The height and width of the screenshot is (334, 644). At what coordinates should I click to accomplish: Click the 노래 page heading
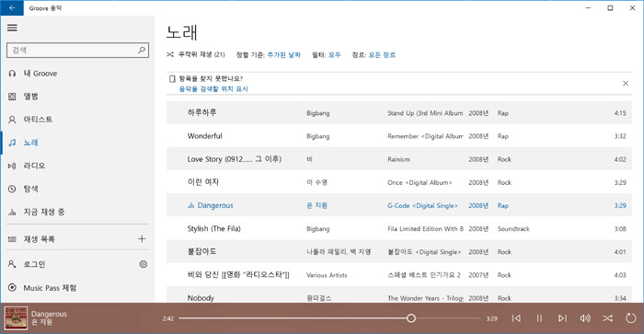[181, 32]
